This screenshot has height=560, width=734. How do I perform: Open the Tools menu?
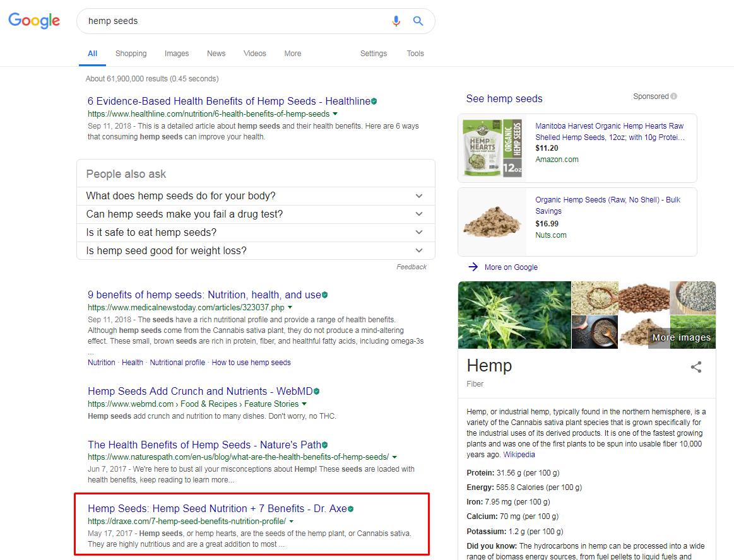click(x=415, y=54)
